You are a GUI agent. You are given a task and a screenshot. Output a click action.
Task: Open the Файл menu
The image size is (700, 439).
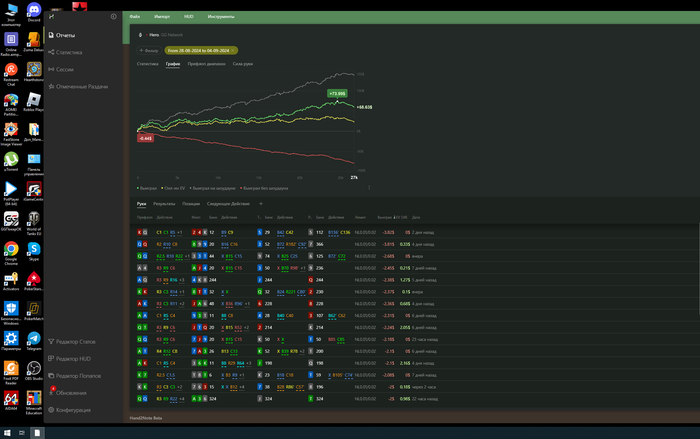tap(135, 17)
